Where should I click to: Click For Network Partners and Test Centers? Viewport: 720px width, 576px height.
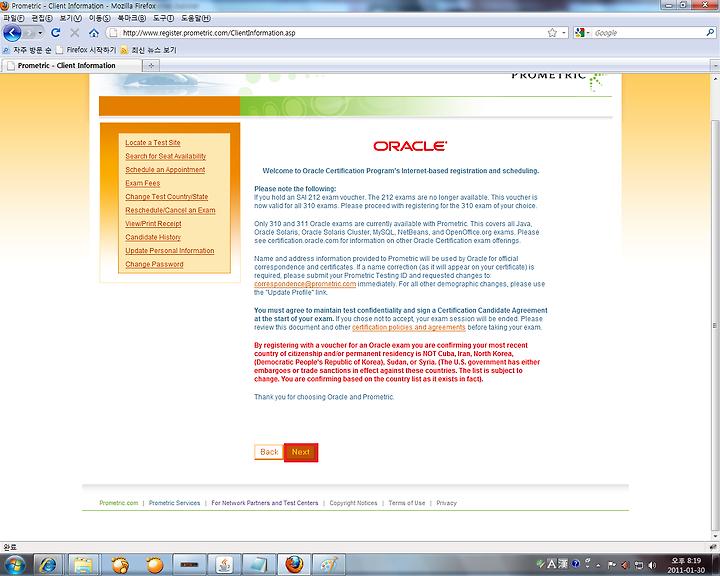point(264,503)
